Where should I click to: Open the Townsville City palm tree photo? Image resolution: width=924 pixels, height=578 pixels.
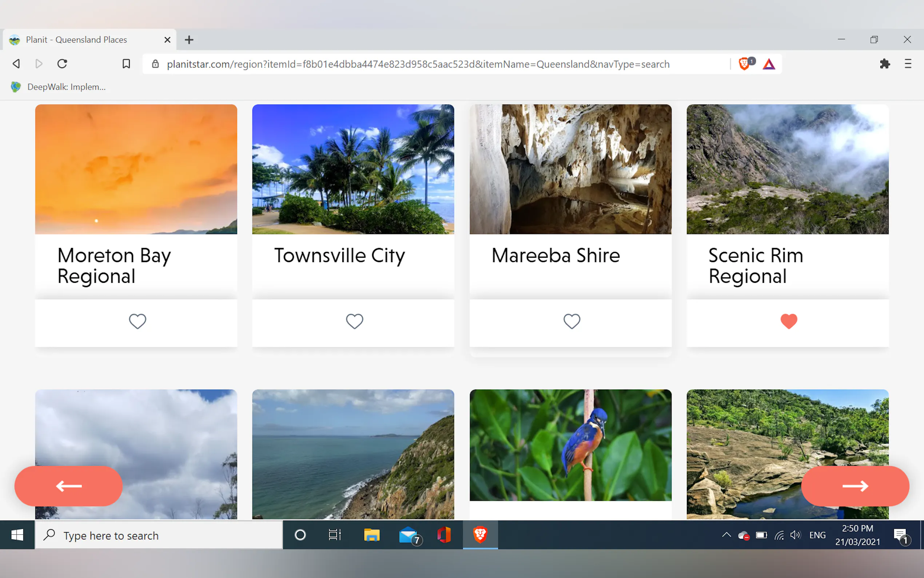point(353,169)
